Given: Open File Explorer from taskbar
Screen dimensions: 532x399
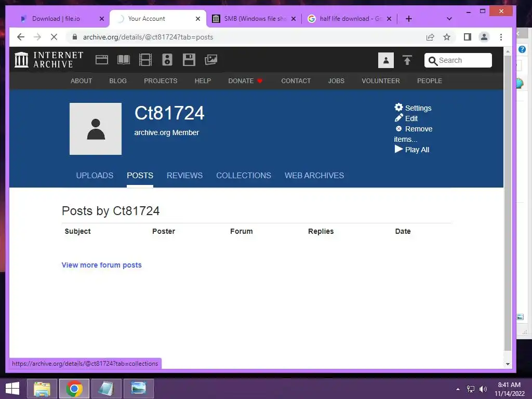Looking at the screenshot, I should click(42, 389).
